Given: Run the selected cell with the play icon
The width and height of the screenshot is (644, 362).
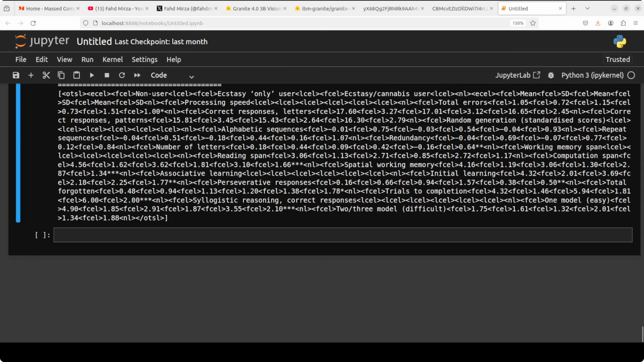Looking at the screenshot, I should pos(92,75).
